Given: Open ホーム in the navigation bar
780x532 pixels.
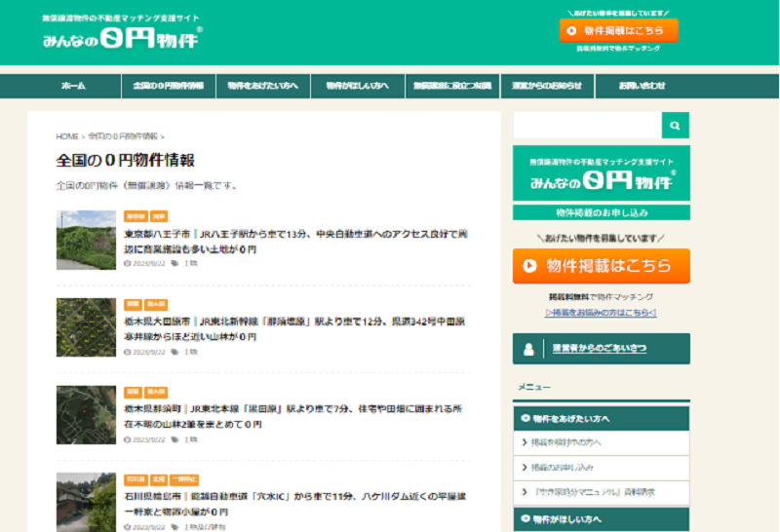Looking at the screenshot, I should point(73,86).
